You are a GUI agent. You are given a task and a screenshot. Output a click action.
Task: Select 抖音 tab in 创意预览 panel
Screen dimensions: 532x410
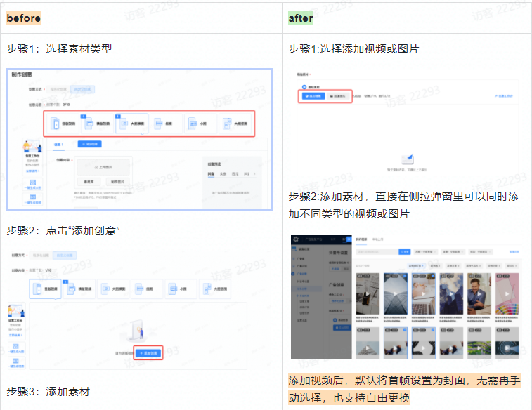pyautogui.click(x=211, y=174)
